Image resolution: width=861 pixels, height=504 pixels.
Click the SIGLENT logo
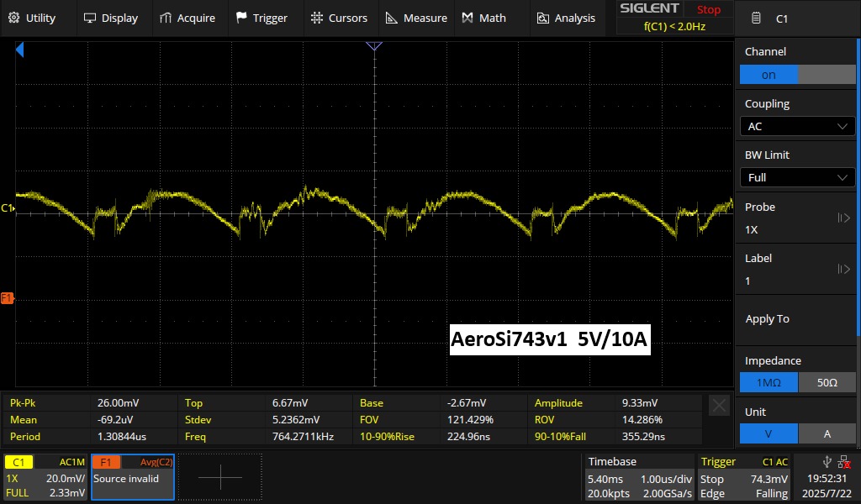point(649,8)
